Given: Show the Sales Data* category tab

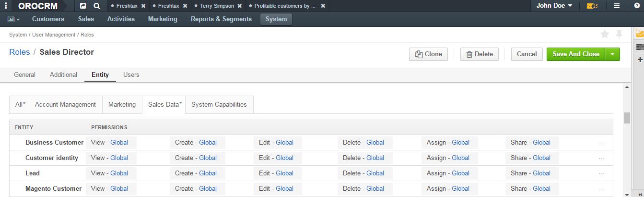Looking at the screenshot, I should pyautogui.click(x=164, y=105).
